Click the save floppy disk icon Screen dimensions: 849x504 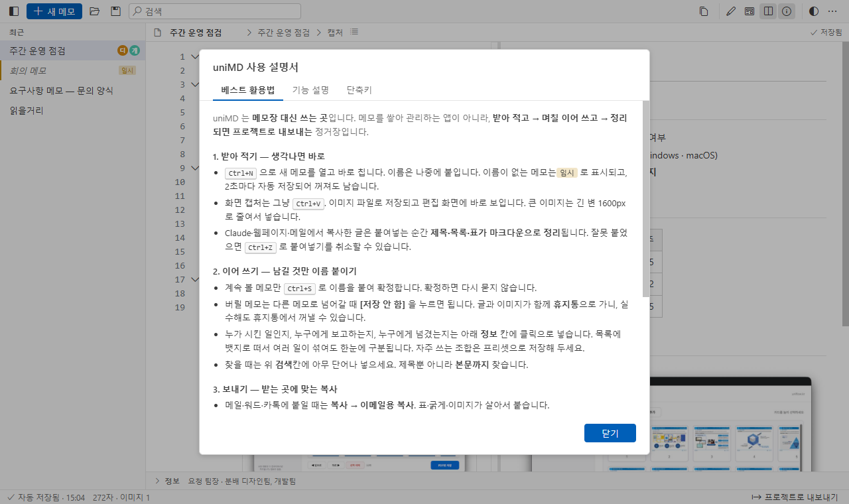pos(116,11)
